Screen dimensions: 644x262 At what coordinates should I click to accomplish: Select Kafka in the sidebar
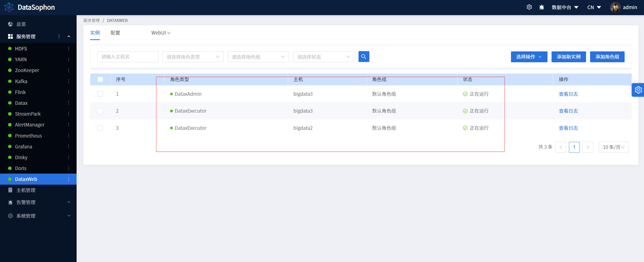click(x=21, y=81)
